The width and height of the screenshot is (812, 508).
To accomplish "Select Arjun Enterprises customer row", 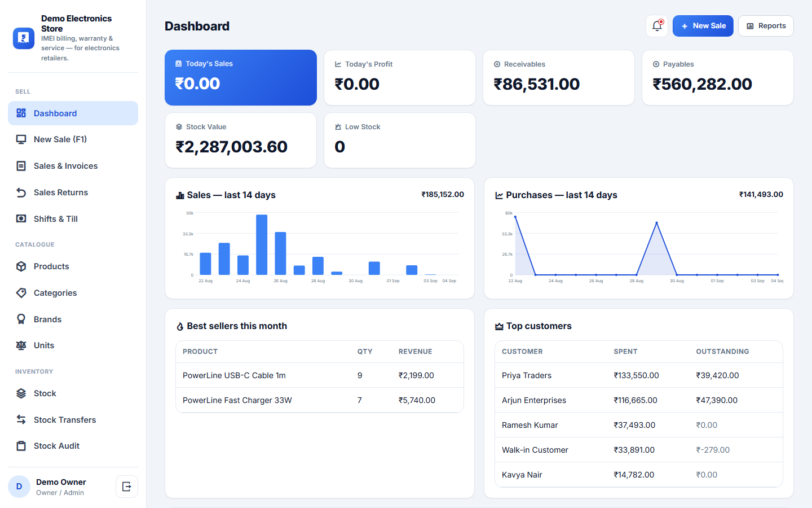I will [639, 400].
